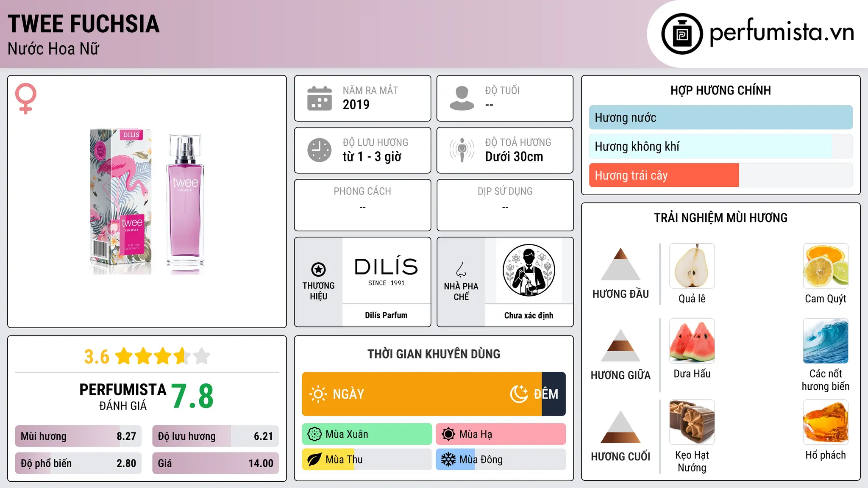This screenshot has height=488, width=868.
Task: Click the TWEE FUCHSIA title
Action: point(83,24)
